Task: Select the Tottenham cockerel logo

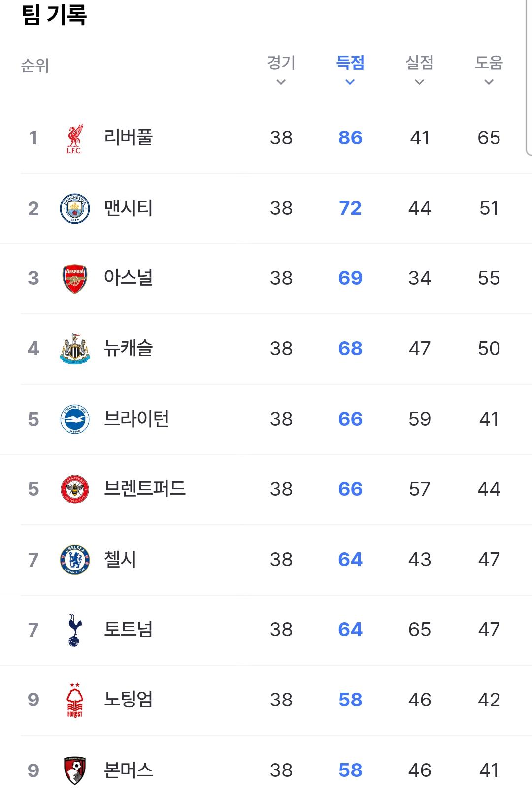Action: [x=75, y=630]
